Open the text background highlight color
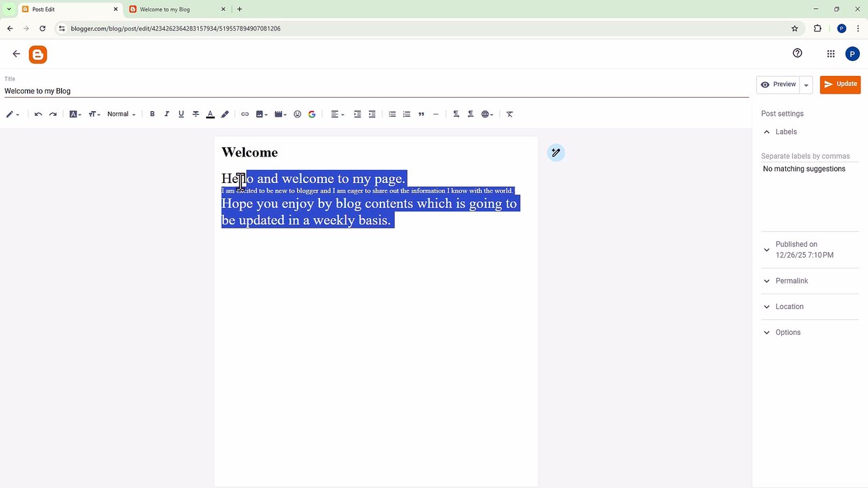This screenshot has height=488, width=868. pyautogui.click(x=225, y=115)
